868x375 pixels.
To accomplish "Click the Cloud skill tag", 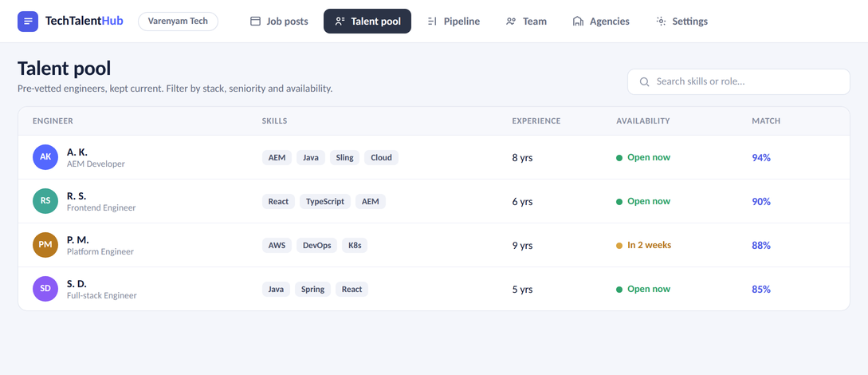I will 382,157.
